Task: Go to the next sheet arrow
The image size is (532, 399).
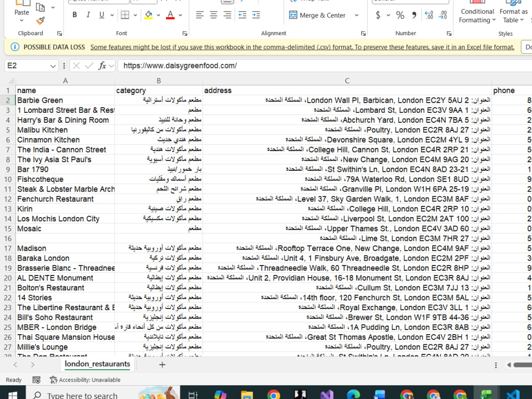Action: coord(32,365)
